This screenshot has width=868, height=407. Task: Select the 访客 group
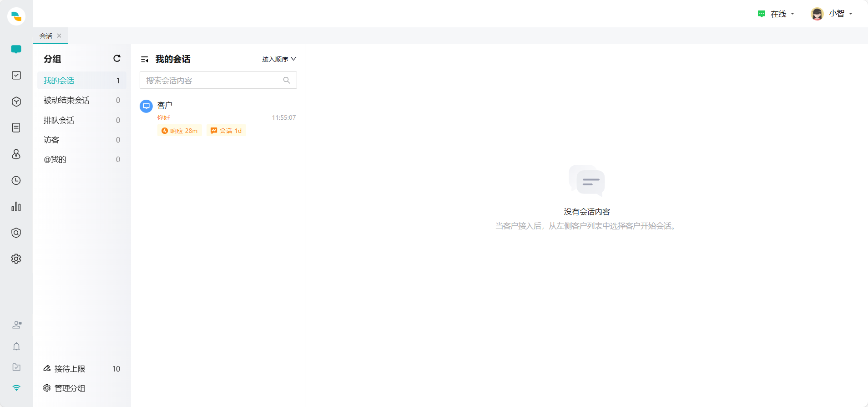pos(82,140)
